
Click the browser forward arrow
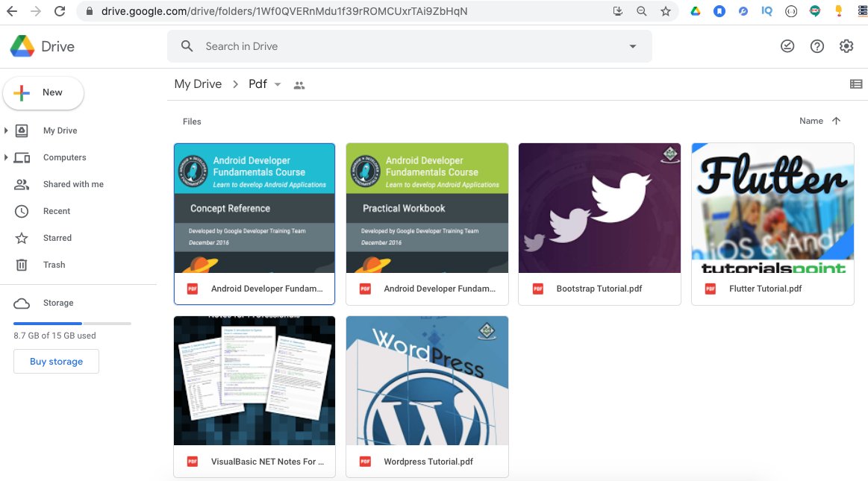tap(36, 11)
